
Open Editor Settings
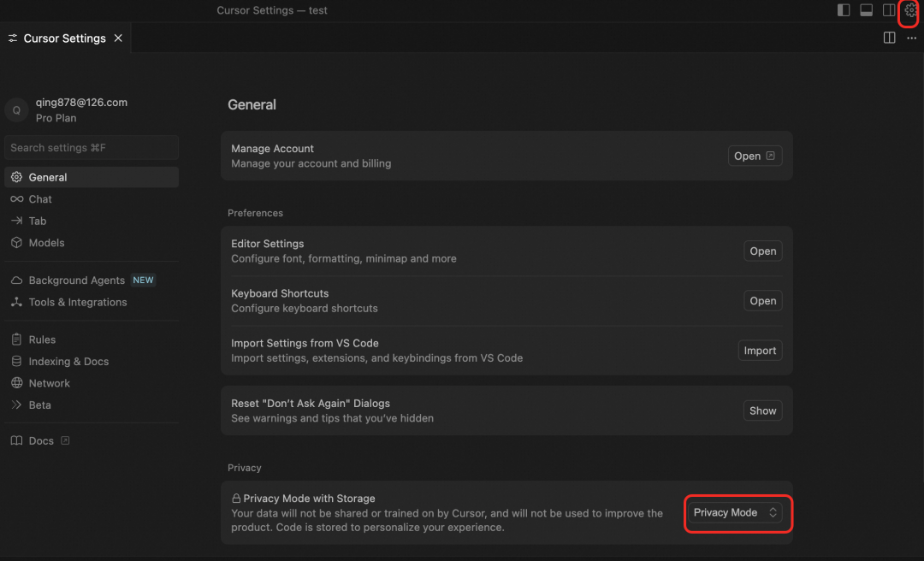(x=762, y=251)
